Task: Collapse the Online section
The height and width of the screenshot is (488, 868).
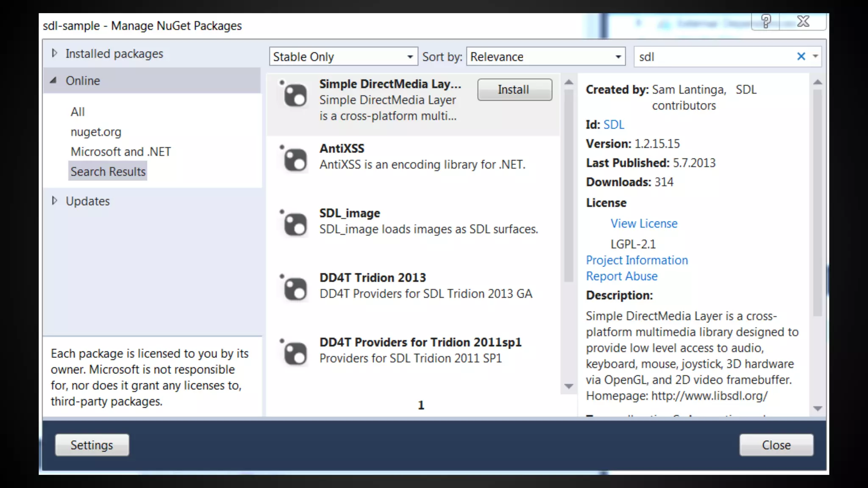Action: pyautogui.click(x=53, y=80)
